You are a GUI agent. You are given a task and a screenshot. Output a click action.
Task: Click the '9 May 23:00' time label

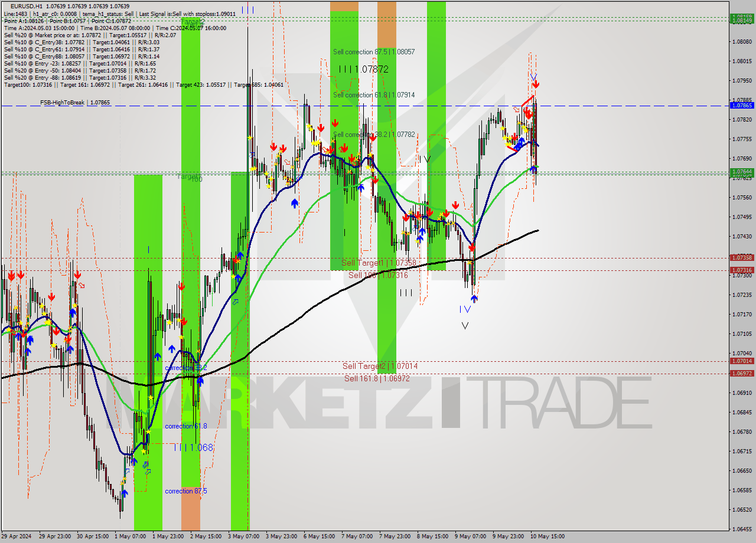pos(508,537)
